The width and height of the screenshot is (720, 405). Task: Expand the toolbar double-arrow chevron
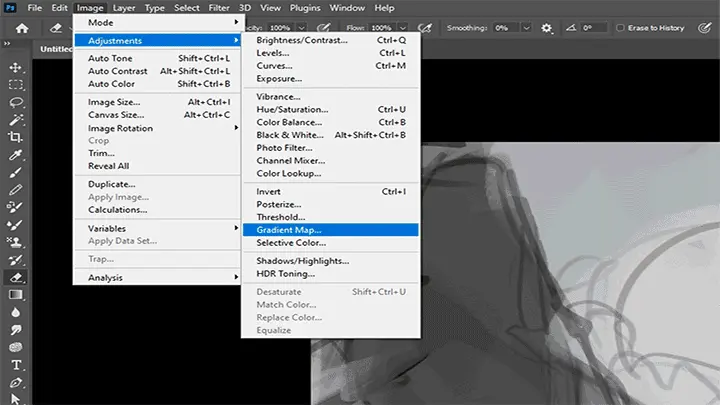coord(7,44)
